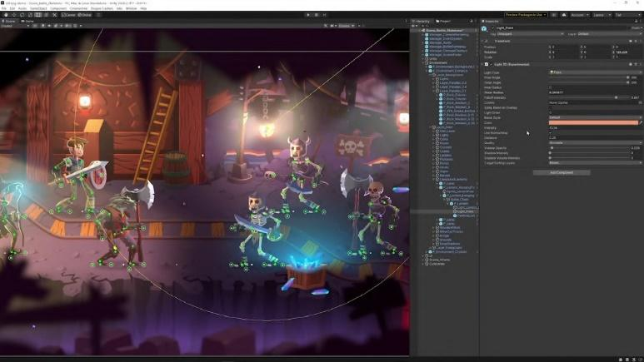Toggle the Center pivot mode button
This screenshot has height=362, width=644.
pyautogui.click(x=68, y=15)
